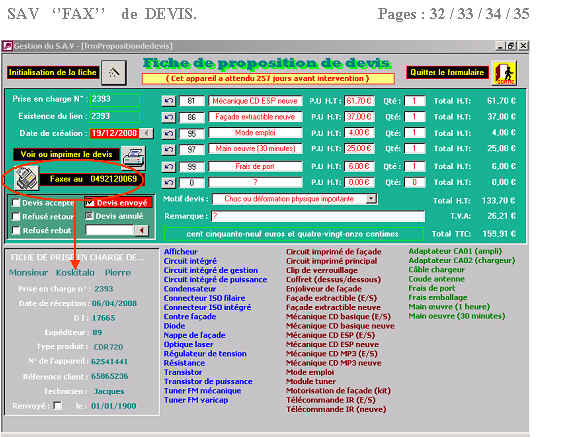
Task: Toggle the Renvoyé checkbox
Action: [57, 405]
